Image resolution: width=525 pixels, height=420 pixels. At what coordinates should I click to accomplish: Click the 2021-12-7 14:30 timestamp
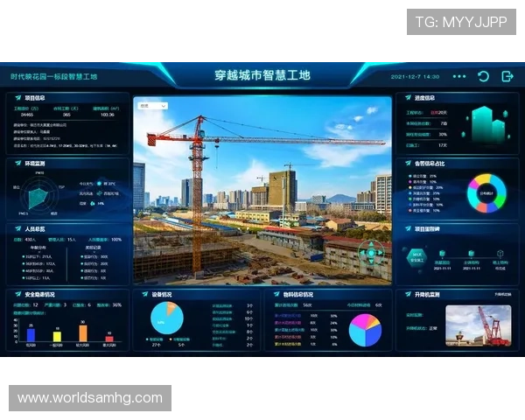pyautogui.click(x=415, y=77)
